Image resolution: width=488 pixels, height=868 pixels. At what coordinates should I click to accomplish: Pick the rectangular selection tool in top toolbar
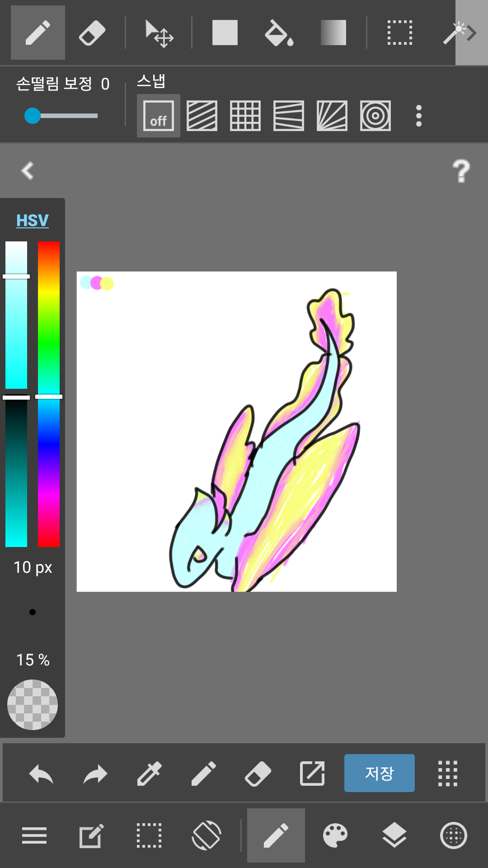tap(400, 33)
